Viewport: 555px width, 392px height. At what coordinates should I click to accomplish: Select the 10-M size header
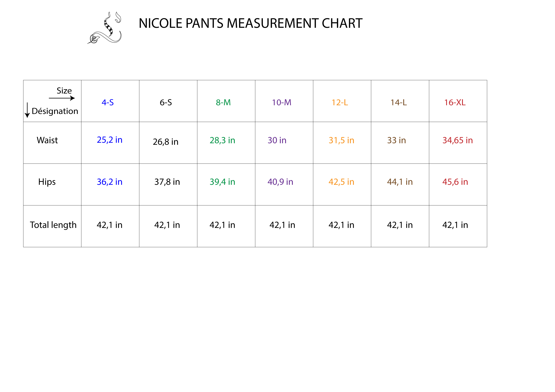pos(282,102)
